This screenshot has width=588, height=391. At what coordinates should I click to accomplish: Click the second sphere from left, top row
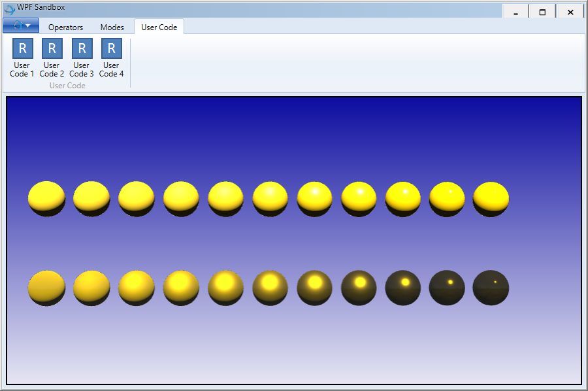tap(91, 199)
